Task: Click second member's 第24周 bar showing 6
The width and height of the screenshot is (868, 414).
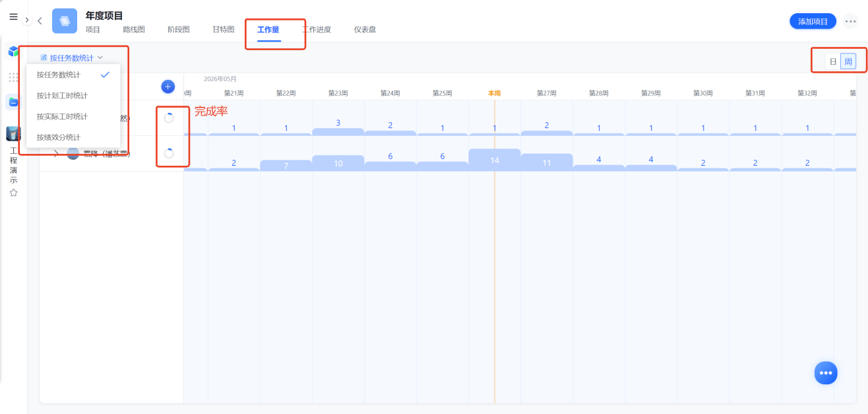Action: coord(390,166)
